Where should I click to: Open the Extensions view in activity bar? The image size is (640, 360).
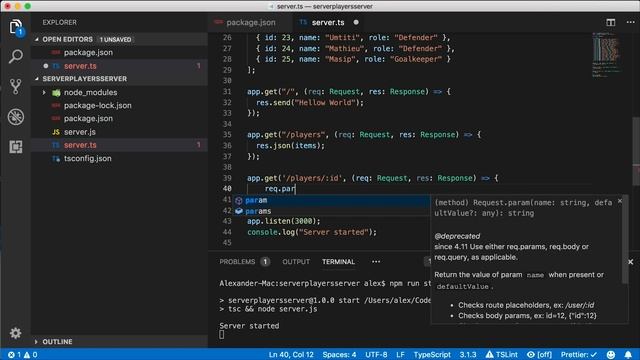[16, 147]
